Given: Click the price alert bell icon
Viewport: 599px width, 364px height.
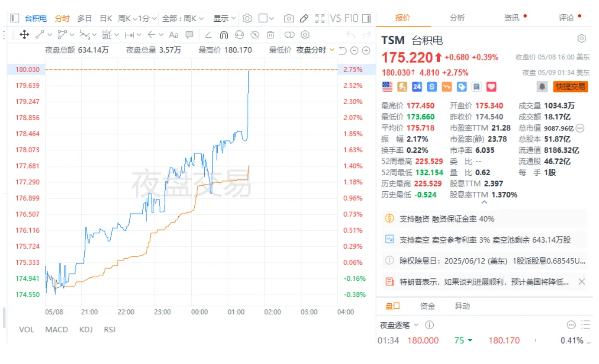Looking at the screenshot, I should pos(542,87).
